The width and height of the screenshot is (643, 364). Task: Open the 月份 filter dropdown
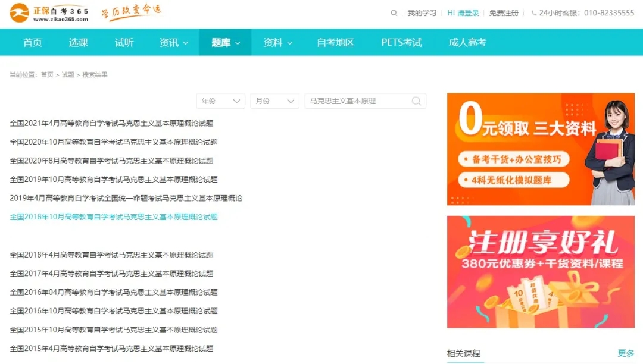point(274,101)
